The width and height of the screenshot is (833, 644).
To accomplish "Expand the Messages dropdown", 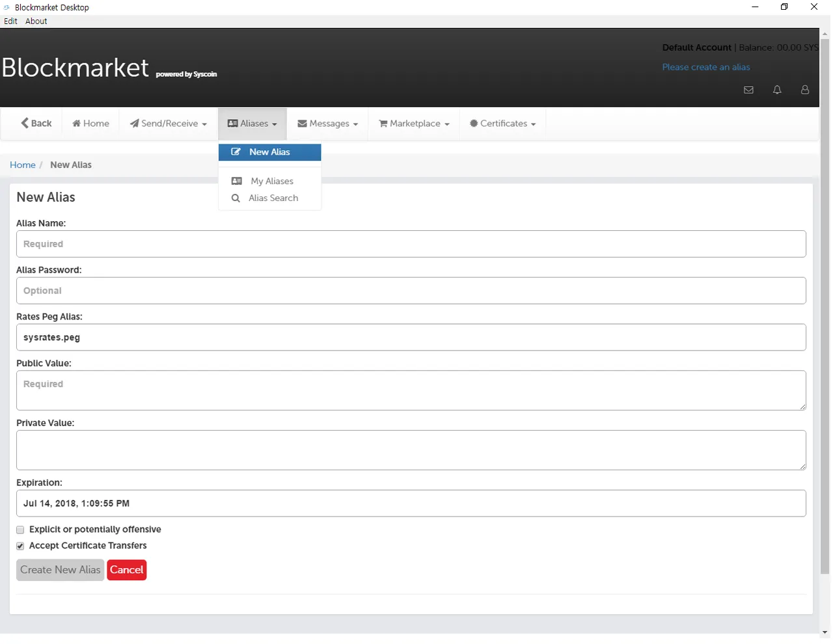I will (x=328, y=124).
